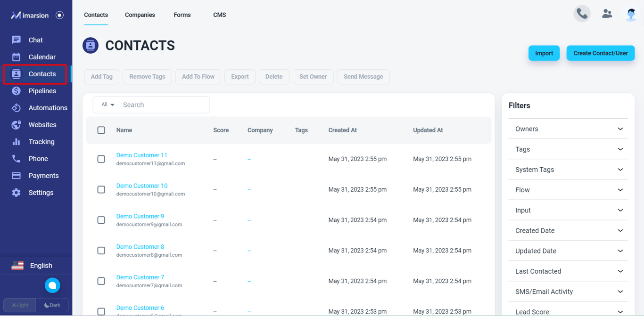This screenshot has width=644, height=316.
Task: Expand the System Tags filter
Action: click(x=569, y=170)
